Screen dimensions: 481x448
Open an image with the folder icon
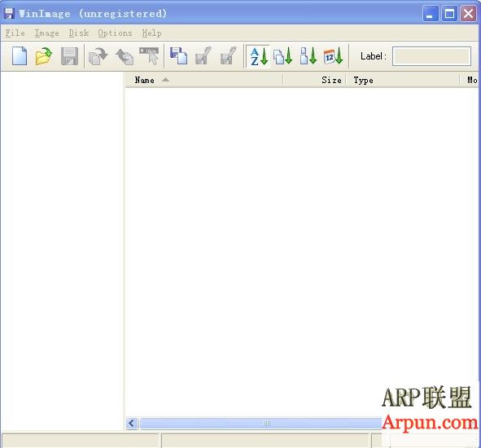coord(44,56)
